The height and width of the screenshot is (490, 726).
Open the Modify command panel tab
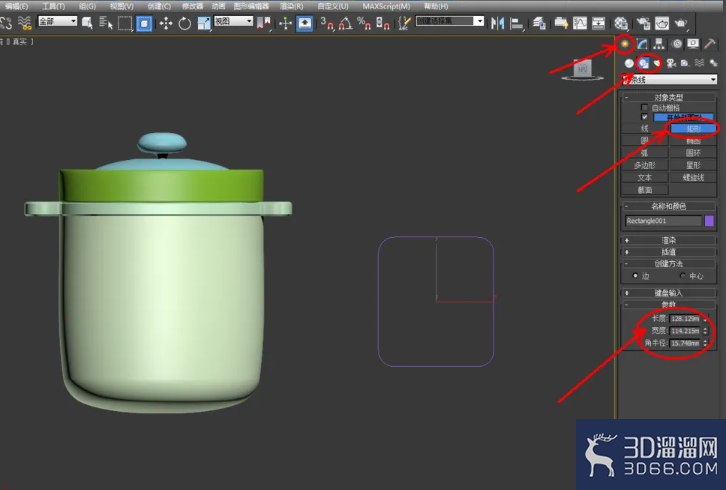[642, 44]
